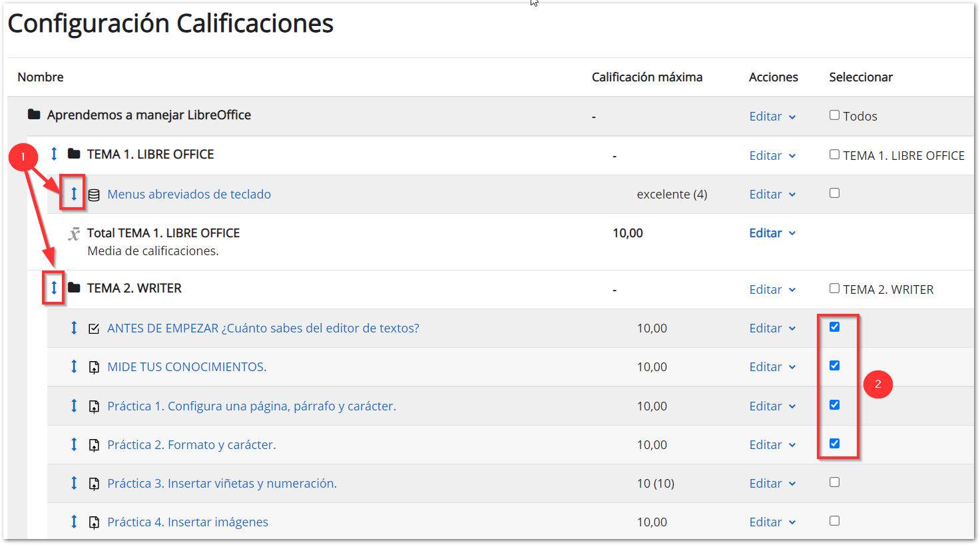Check the Menus abreviados de teclado row checkbox
980x545 pixels.
point(834,193)
